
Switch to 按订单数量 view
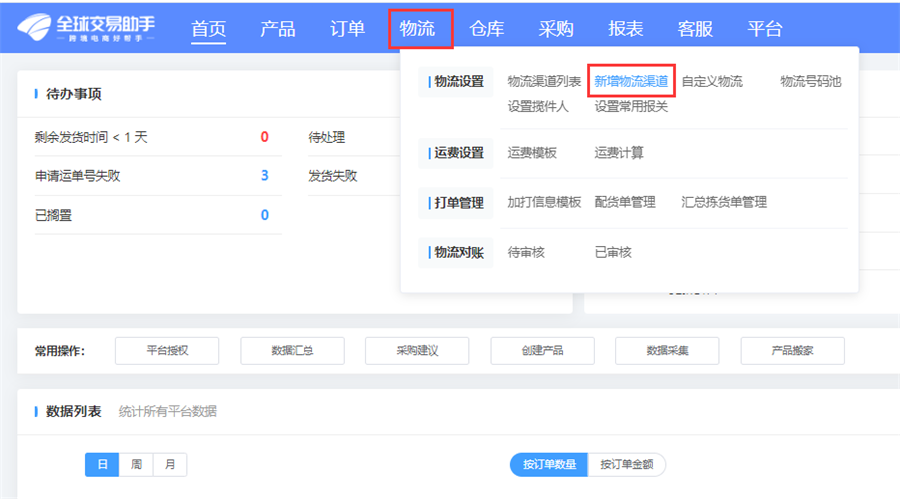pyautogui.click(x=549, y=464)
